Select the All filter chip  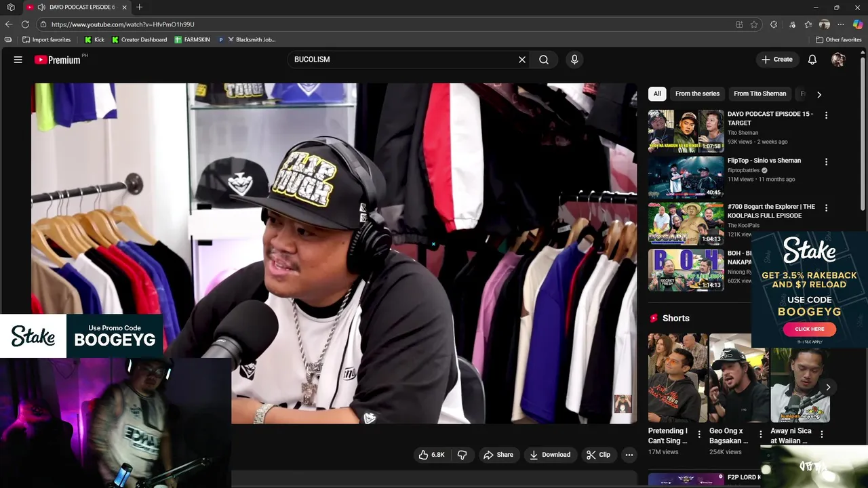coord(657,94)
